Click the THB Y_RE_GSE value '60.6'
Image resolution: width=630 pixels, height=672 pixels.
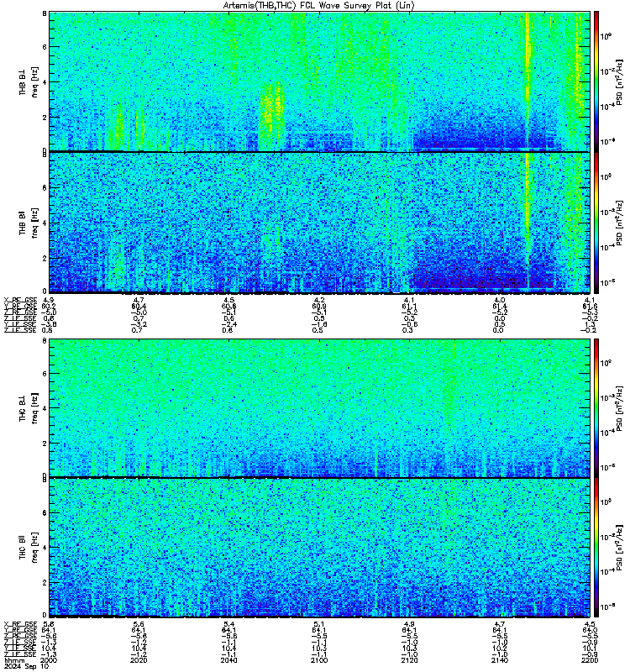[228, 306]
